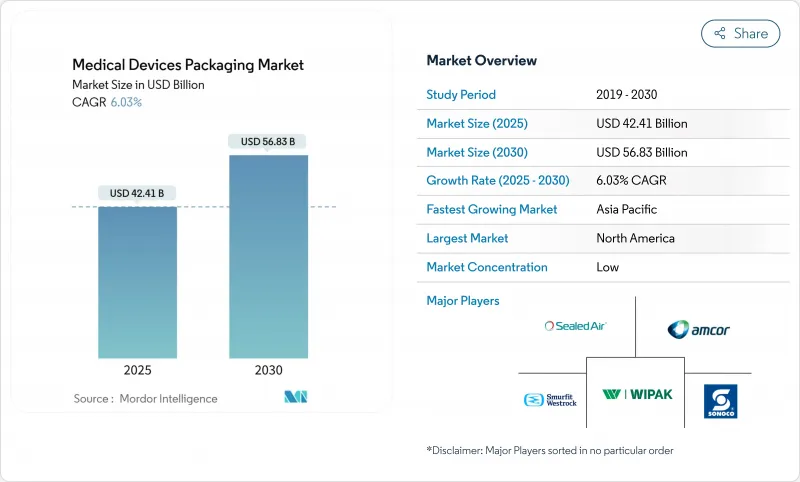The width and height of the screenshot is (800, 482).
Task: Click the WIPAK logo
Action: [x=637, y=394]
